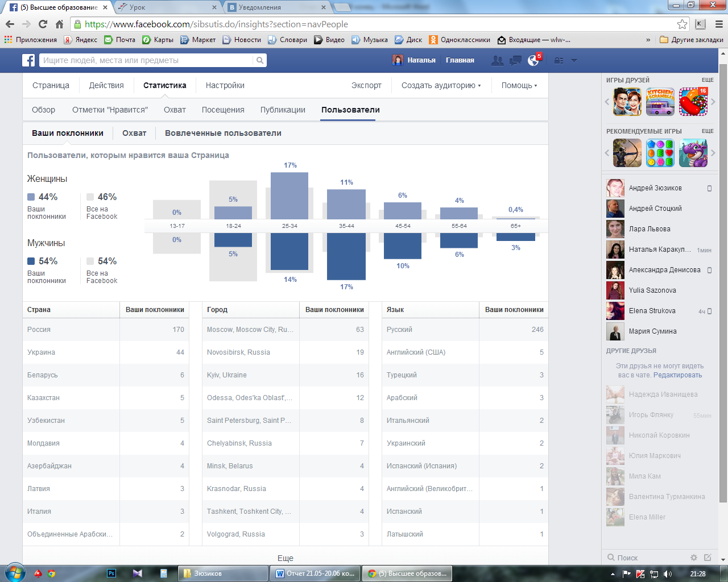
Task: Open the Candy Crush game icon
Action: (x=693, y=102)
